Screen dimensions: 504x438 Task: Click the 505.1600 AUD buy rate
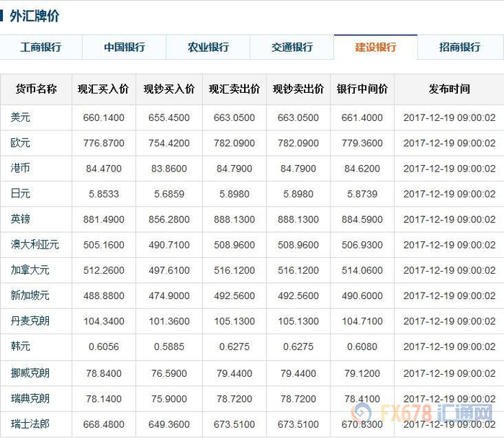pyautogui.click(x=104, y=245)
